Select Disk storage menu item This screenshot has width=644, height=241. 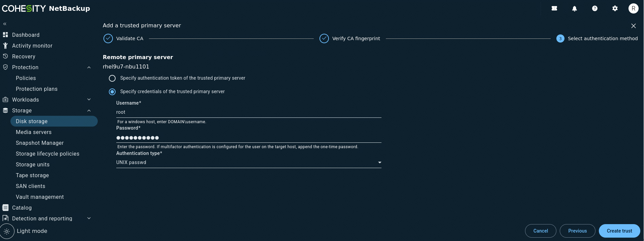click(x=54, y=121)
